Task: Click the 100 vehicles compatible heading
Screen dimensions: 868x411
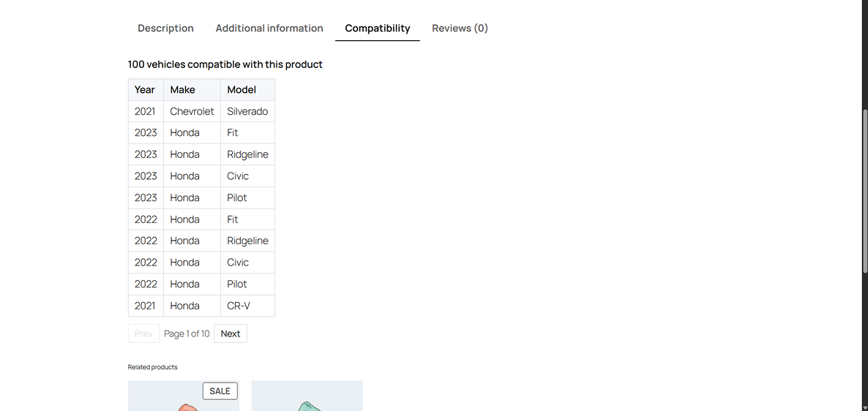Action: point(225,64)
